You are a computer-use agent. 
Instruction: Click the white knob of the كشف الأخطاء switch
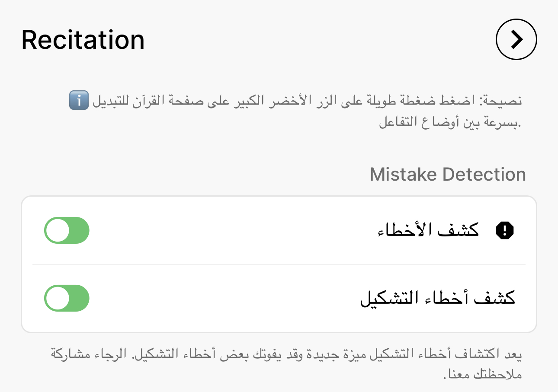[x=58, y=230]
